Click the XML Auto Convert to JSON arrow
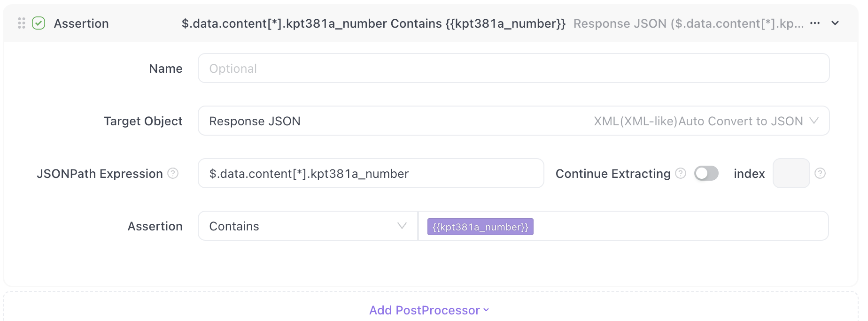This screenshot has width=868, height=321. point(814,121)
